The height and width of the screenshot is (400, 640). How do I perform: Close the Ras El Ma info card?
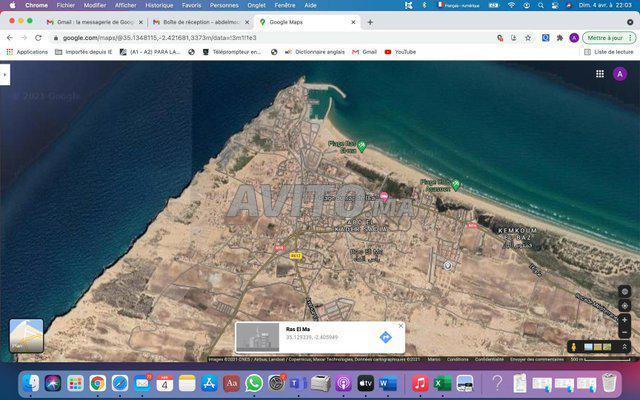pos(400,326)
